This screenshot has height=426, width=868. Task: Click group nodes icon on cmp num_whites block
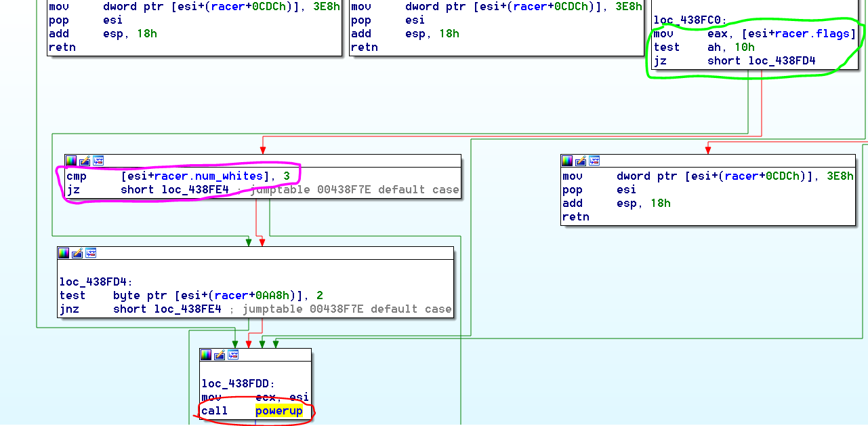click(x=98, y=161)
